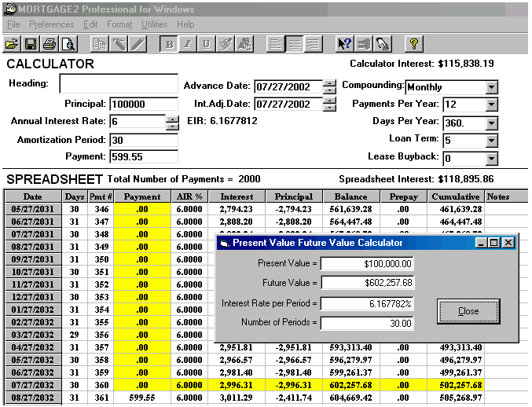Click the Open file folder icon
The image size is (532, 407).
tap(13, 44)
